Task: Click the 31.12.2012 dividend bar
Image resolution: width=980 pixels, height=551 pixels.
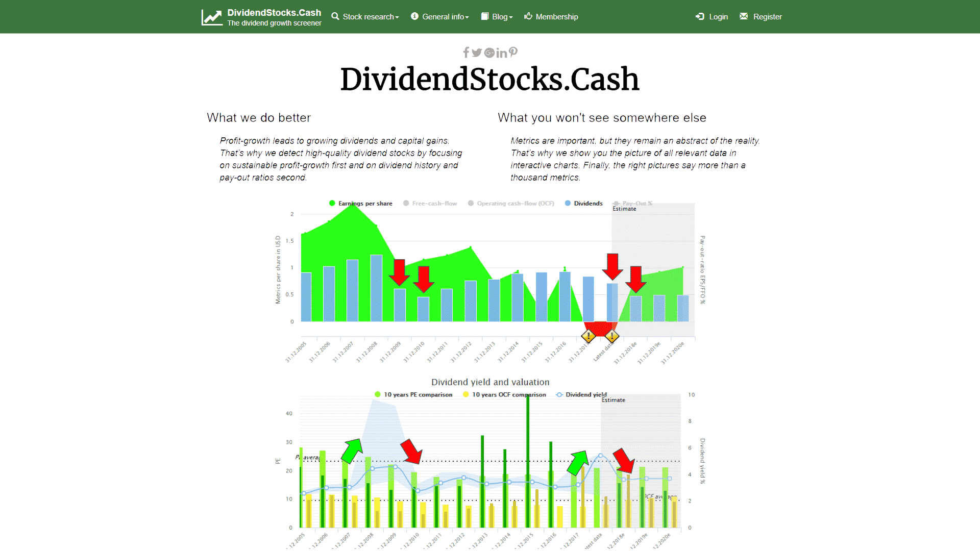Action: 471,301
